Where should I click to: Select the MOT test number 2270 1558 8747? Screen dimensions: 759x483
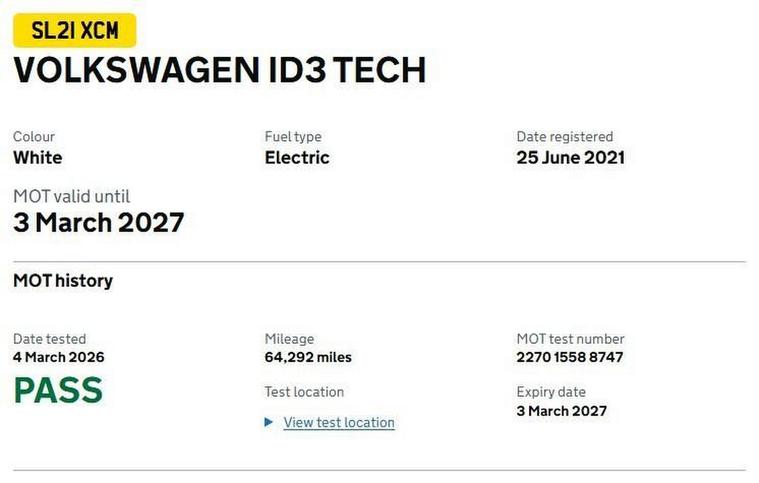point(571,357)
